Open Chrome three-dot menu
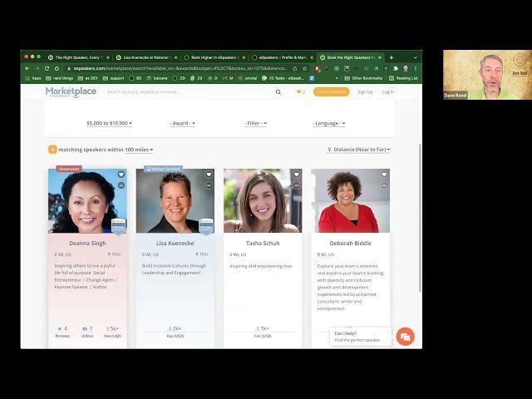The height and width of the screenshot is (399, 532). point(416,68)
